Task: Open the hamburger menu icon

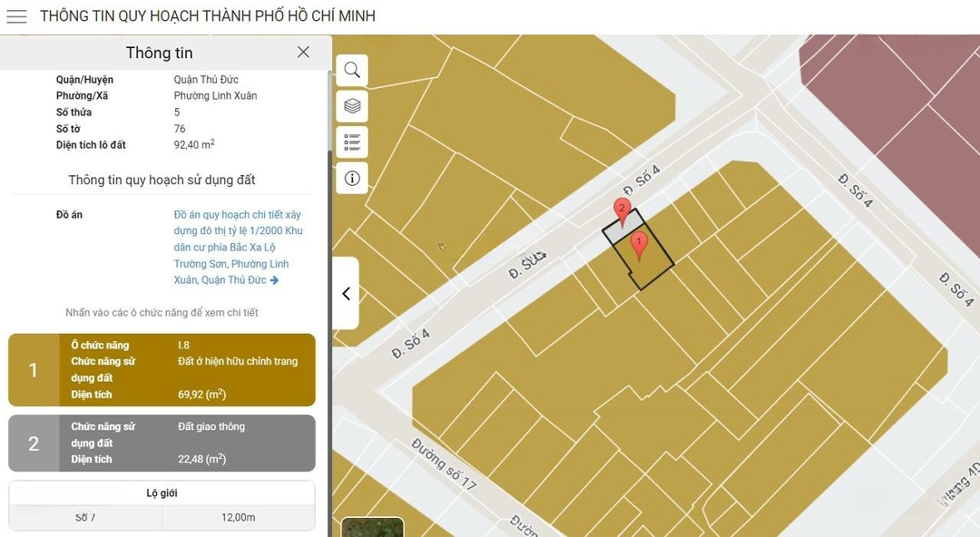Action: coord(16,16)
